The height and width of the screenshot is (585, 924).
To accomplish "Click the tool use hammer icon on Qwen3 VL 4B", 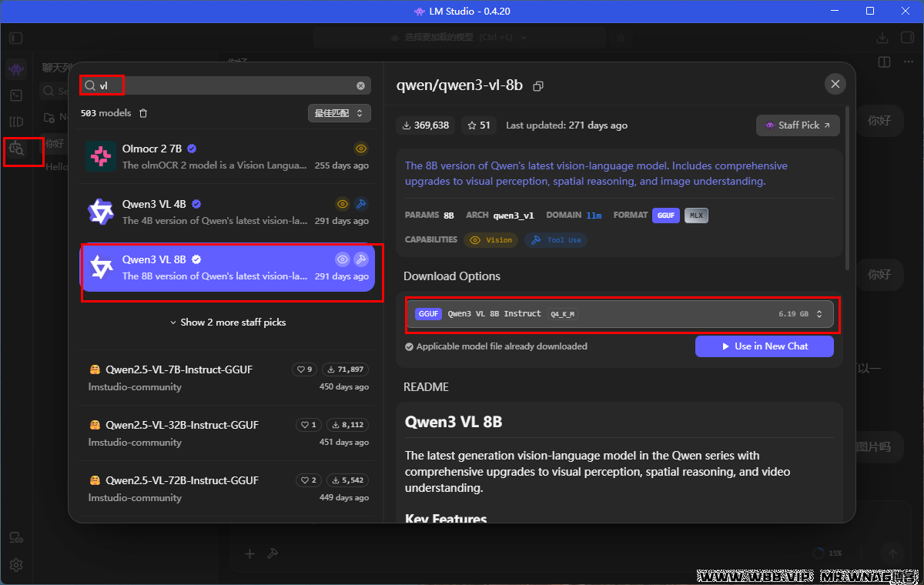I will pos(361,204).
